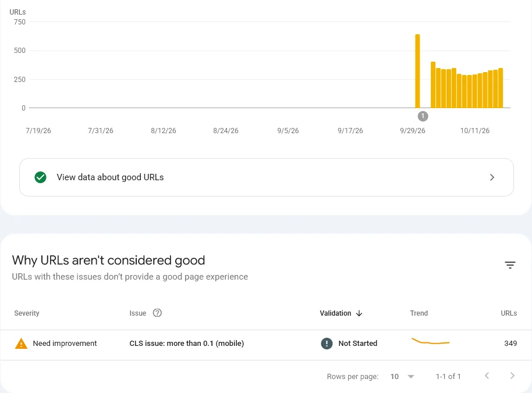Image resolution: width=532 pixels, height=393 pixels.
Task: Click the Severity column header
Action: 26,313
